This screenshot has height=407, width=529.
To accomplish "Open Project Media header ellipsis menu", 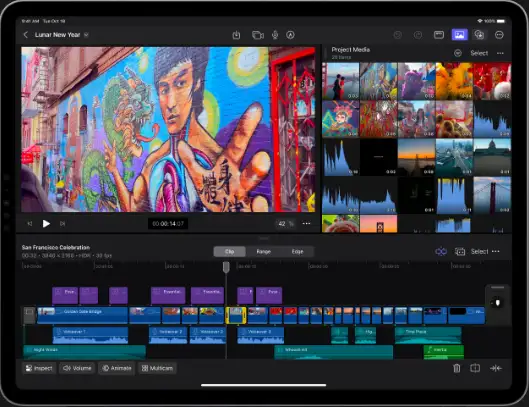I will (500, 53).
